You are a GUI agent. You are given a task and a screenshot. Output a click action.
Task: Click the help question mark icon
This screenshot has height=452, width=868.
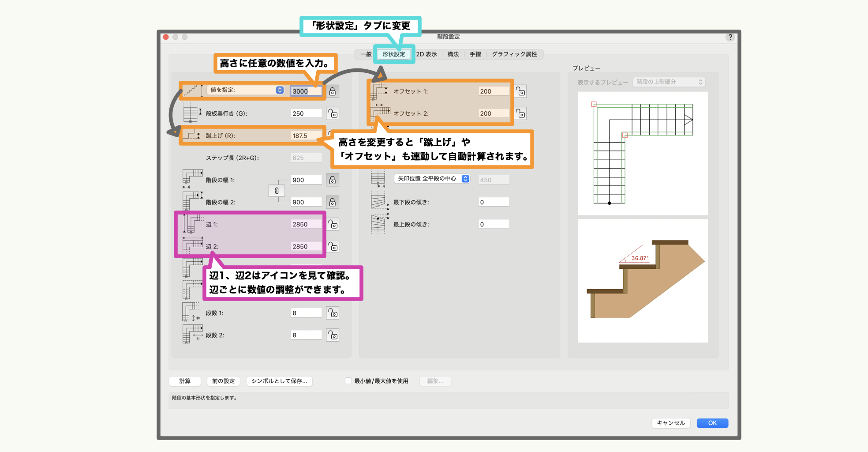730,37
